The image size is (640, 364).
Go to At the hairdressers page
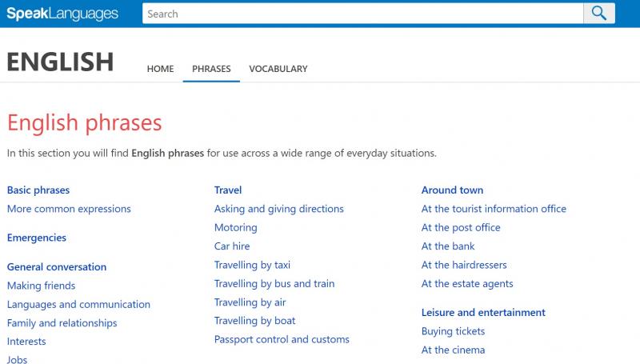464,265
